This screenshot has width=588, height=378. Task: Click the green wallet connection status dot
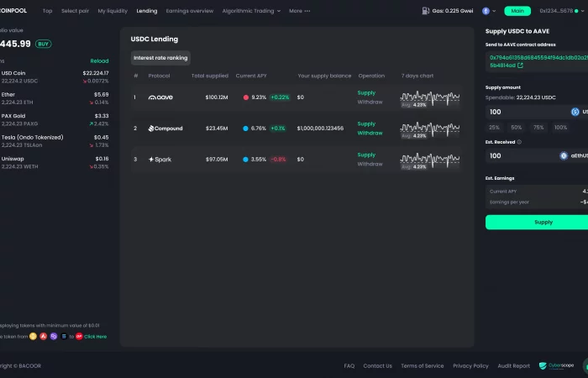(x=576, y=11)
